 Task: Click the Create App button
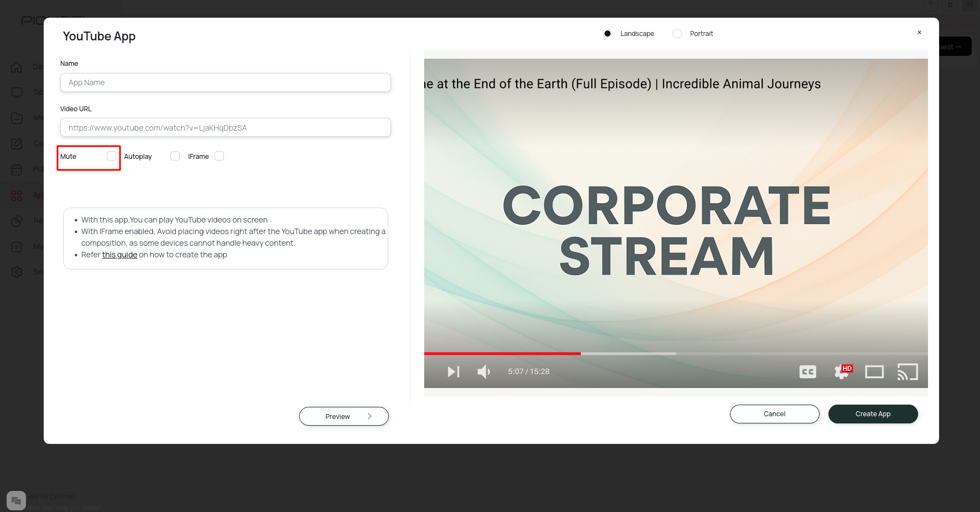[873, 413]
